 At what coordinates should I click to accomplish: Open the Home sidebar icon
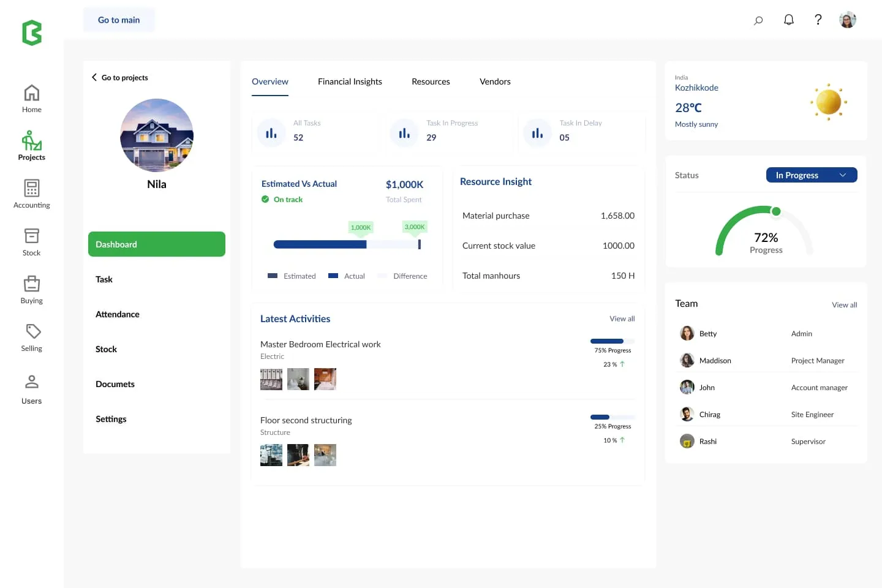[32, 93]
